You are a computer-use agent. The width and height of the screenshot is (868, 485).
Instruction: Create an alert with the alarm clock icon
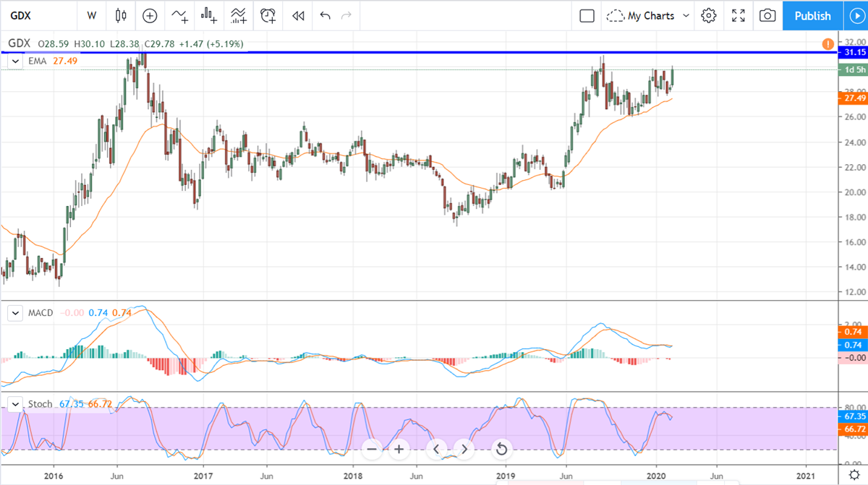[268, 15]
